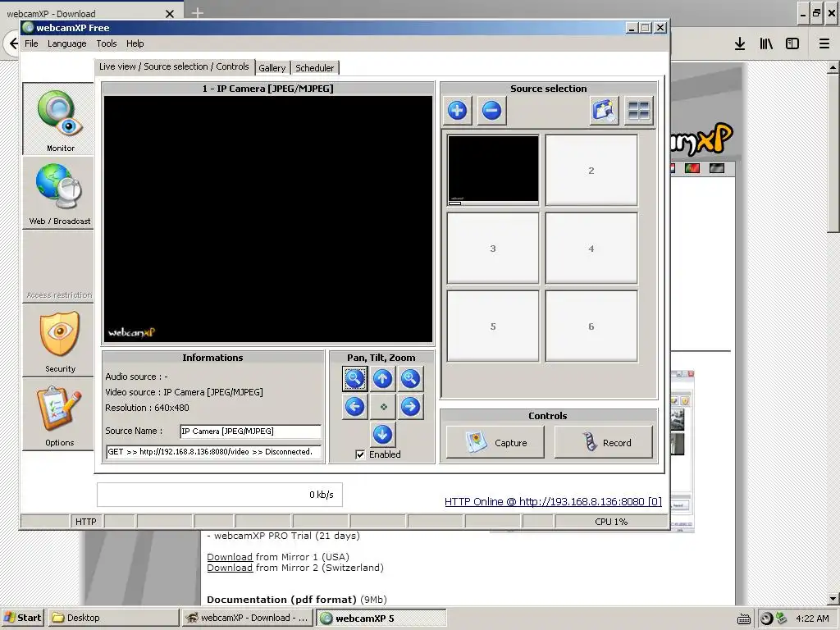The image size is (840, 630).
Task: Click the browser page scroll-down arrow
Action: (833, 599)
